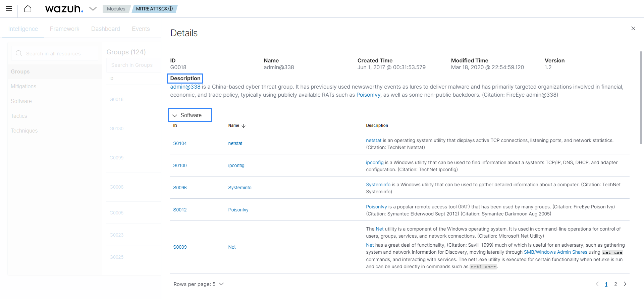Collapse the Software accordion section

tap(190, 115)
